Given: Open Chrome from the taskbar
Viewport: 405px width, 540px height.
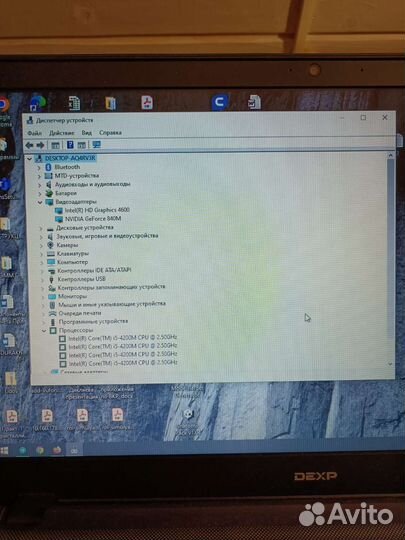Looking at the screenshot, I should click(x=40, y=450).
